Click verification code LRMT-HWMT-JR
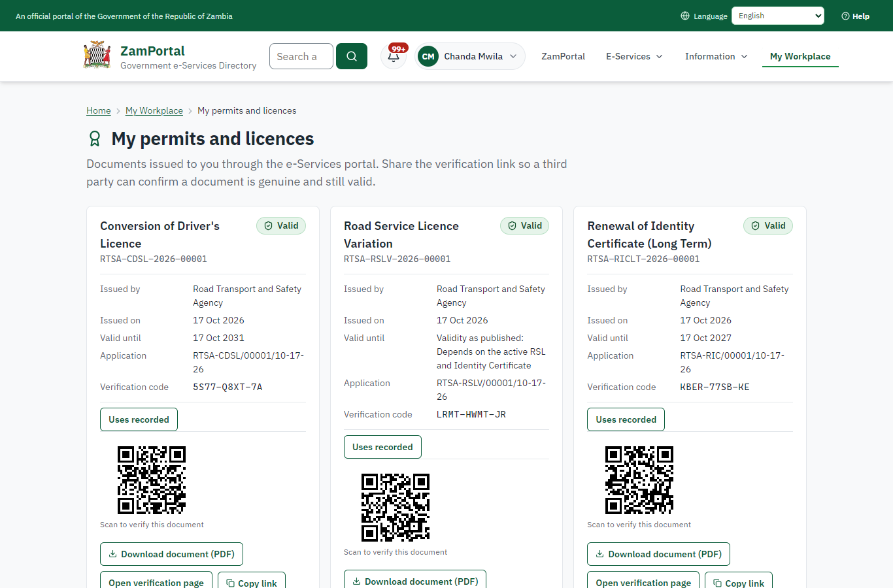The height and width of the screenshot is (588, 893). click(x=471, y=414)
